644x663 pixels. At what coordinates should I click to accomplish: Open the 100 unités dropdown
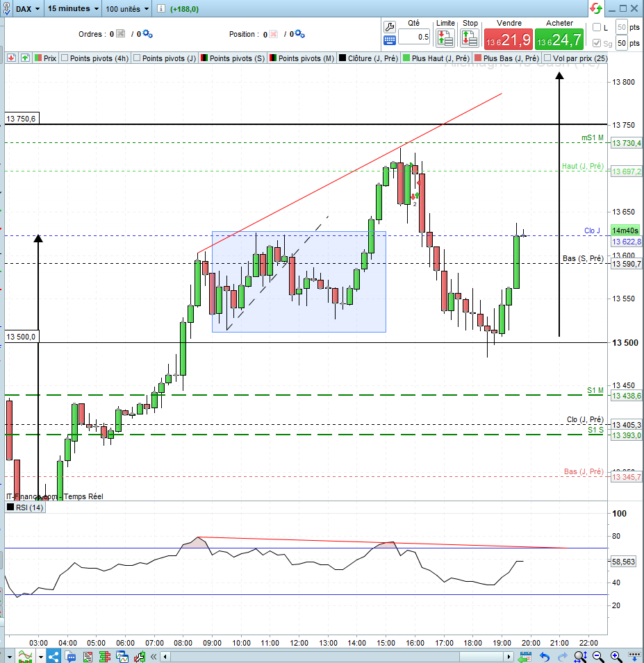[127, 9]
